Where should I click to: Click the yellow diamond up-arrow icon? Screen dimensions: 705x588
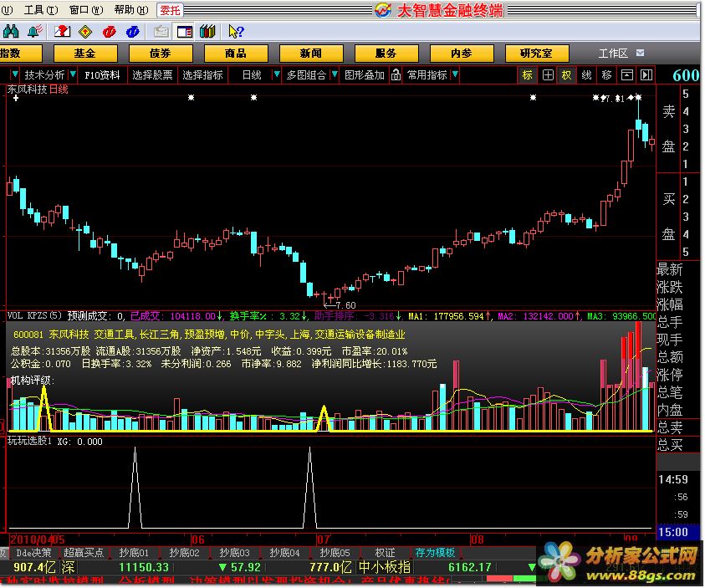tap(85, 32)
